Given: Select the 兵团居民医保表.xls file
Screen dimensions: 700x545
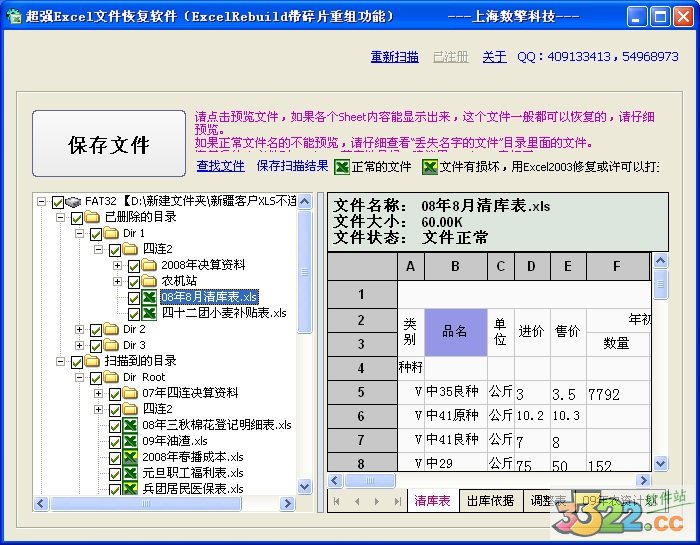Looking at the screenshot, I should 193,489.
